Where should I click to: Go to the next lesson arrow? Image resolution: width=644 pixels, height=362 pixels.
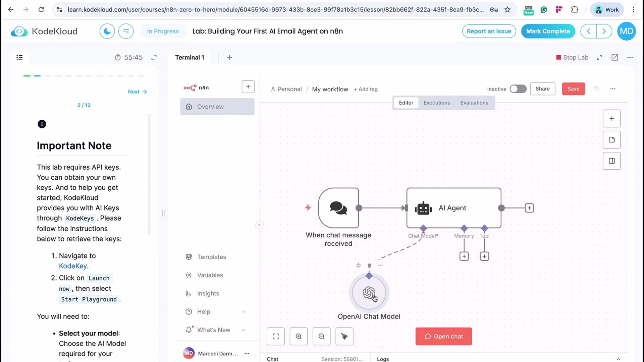604,31
